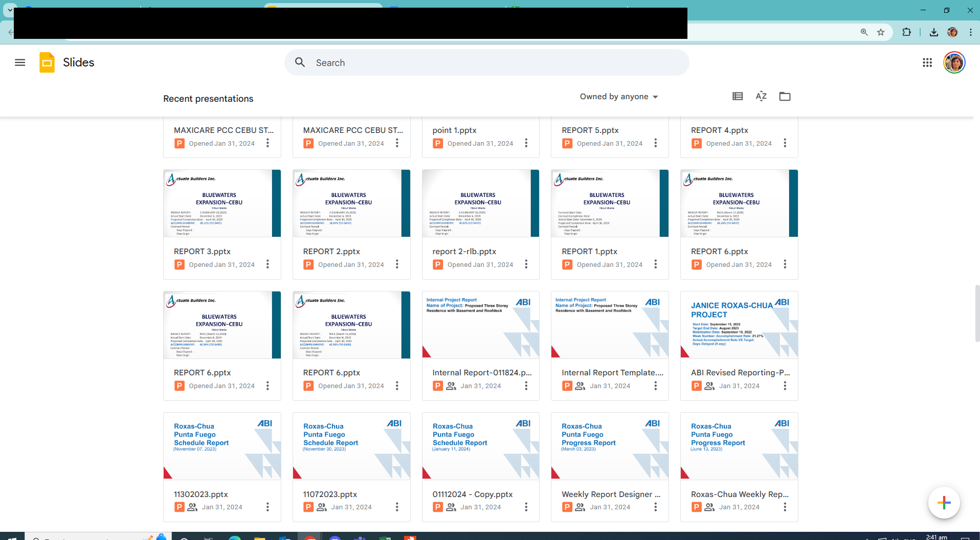
Task: Open the Chrome three-dot menu
Action: (971, 32)
